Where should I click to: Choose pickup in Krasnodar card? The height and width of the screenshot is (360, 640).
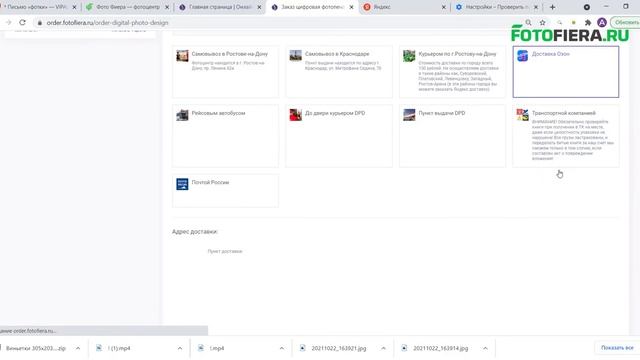click(x=339, y=72)
